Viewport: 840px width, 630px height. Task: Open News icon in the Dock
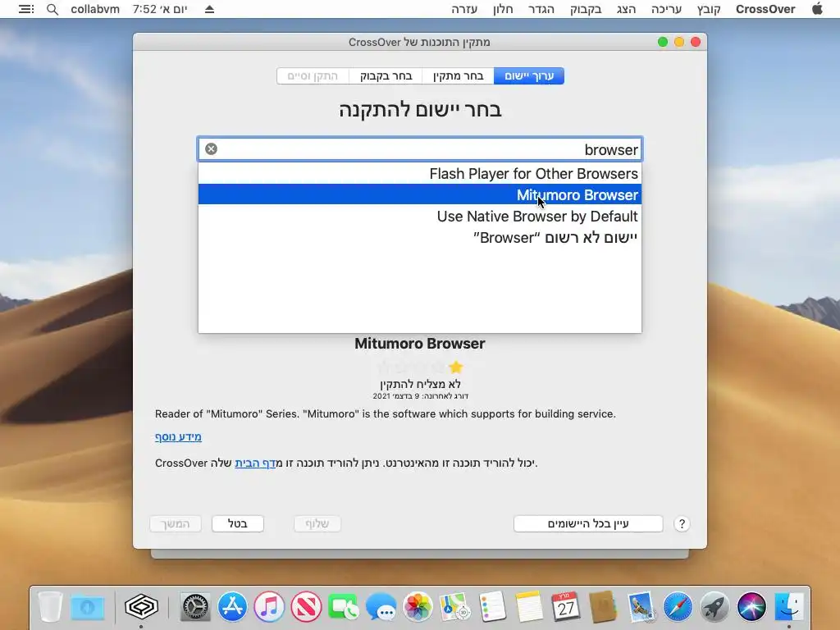(x=307, y=607)
